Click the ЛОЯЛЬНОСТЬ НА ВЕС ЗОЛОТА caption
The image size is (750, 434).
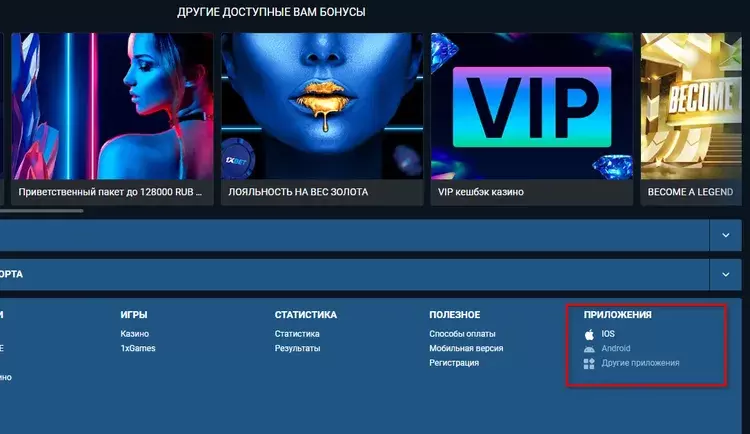click(x=298, y=192)
